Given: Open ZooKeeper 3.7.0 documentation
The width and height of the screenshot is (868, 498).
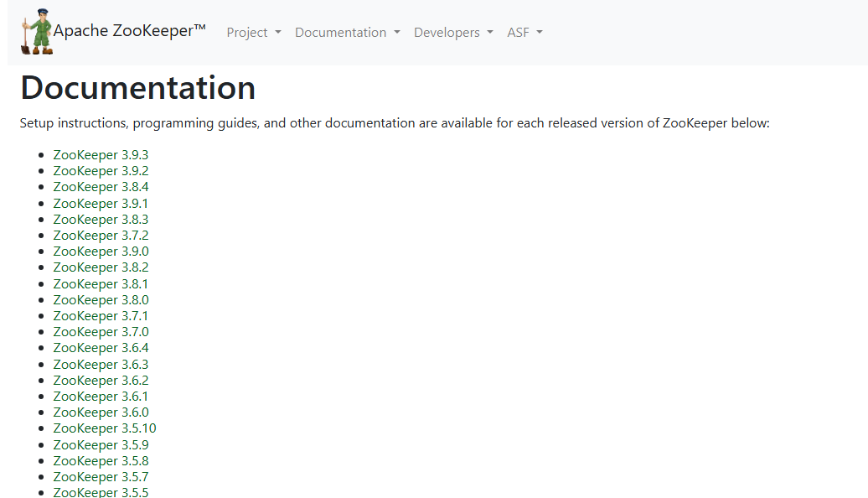Looking at the screenshot, I should click(x=101, y=332).
